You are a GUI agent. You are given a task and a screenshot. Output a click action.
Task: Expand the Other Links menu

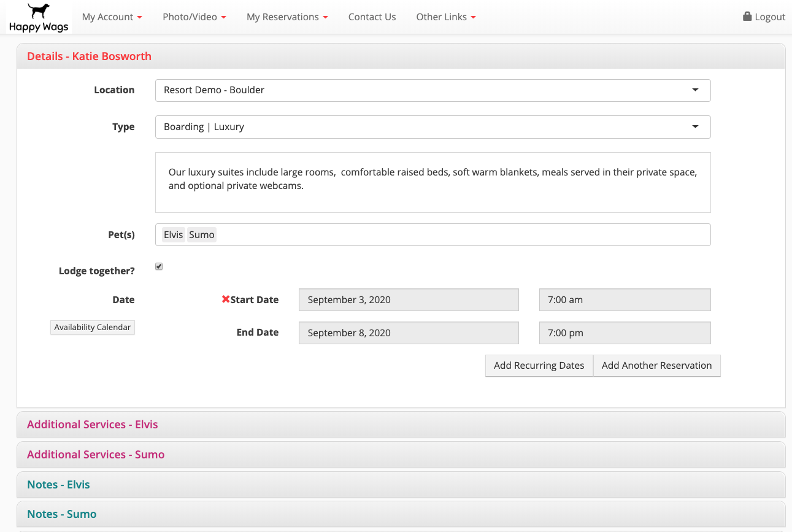[x=445, y=17]
